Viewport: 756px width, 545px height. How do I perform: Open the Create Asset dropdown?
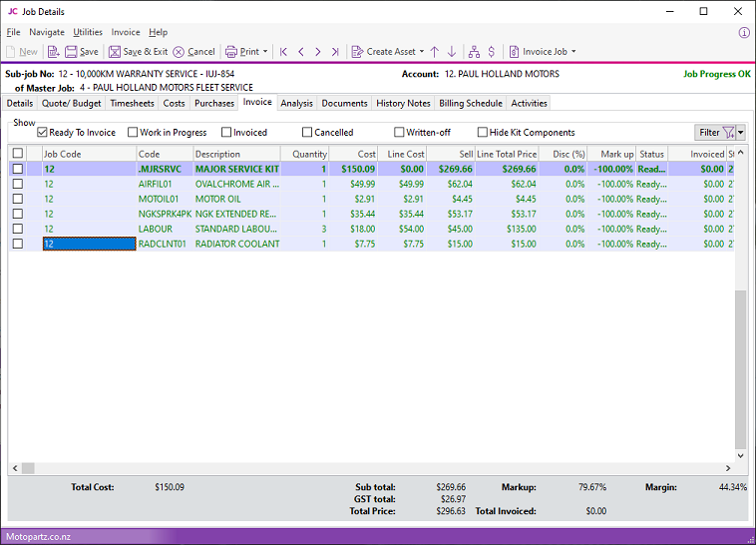pyautogui.click(x=421, y=52)
